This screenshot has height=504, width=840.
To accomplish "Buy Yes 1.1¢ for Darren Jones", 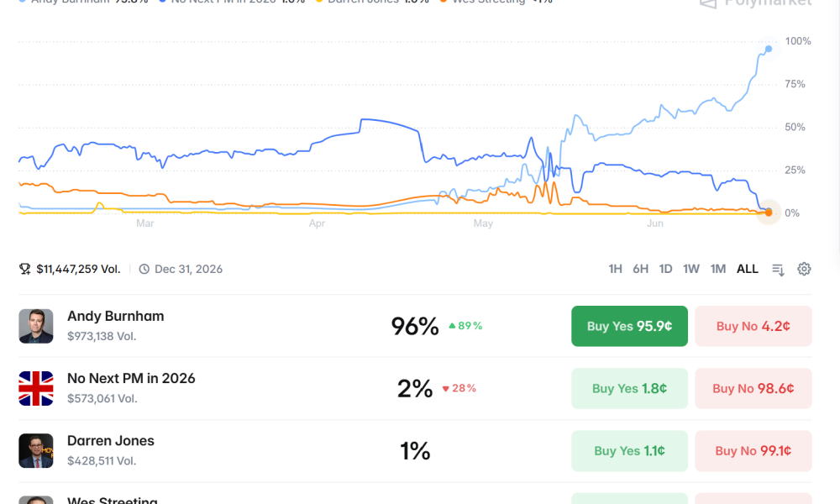I will pos(629,451).
